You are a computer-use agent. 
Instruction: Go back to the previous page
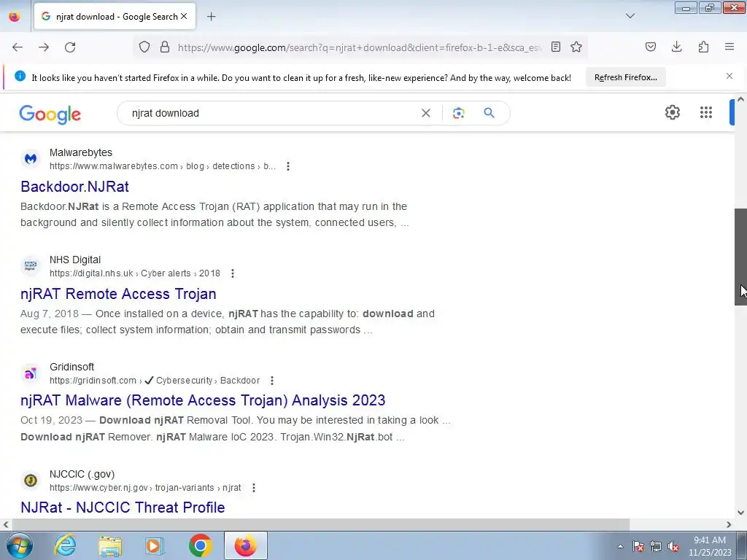point(18,47)
